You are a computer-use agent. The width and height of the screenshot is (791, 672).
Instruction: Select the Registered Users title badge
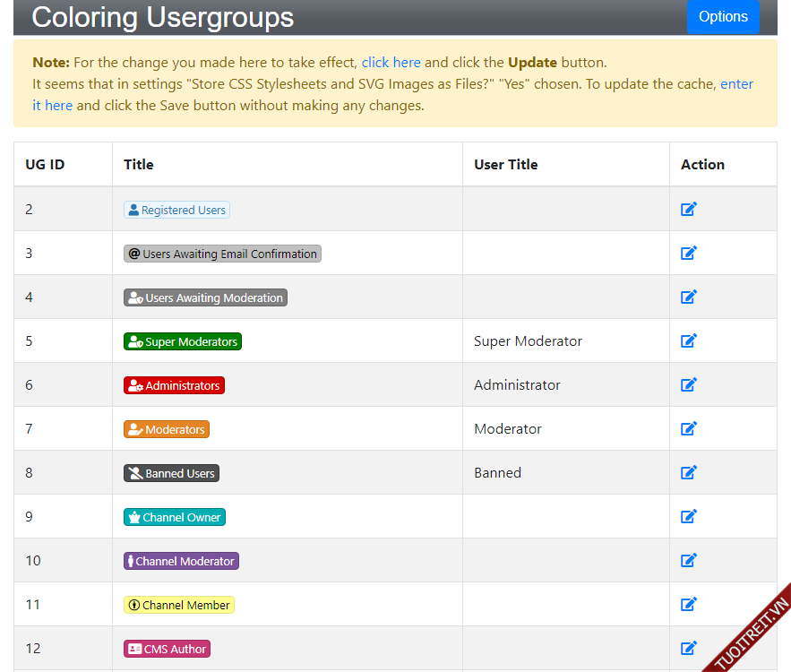tap(176, 210)
